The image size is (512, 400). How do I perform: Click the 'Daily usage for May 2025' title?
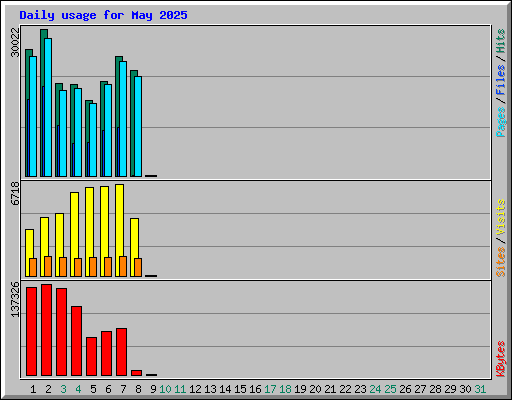(103, 15)
